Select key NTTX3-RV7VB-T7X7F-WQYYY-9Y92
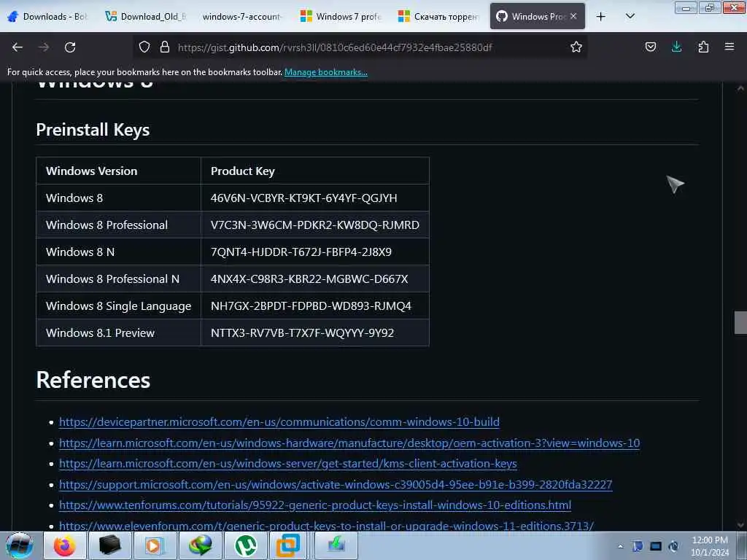 [x=302, y=332]
